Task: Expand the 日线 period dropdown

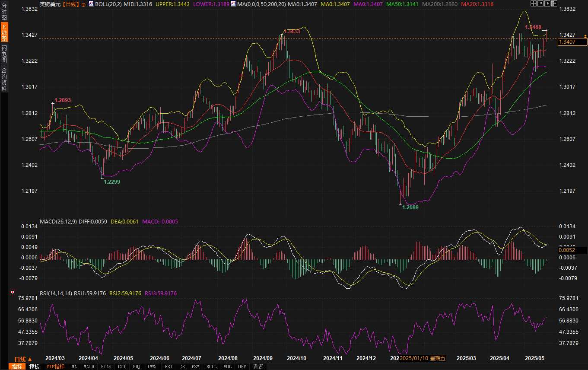Action: [x=23, y=359]
